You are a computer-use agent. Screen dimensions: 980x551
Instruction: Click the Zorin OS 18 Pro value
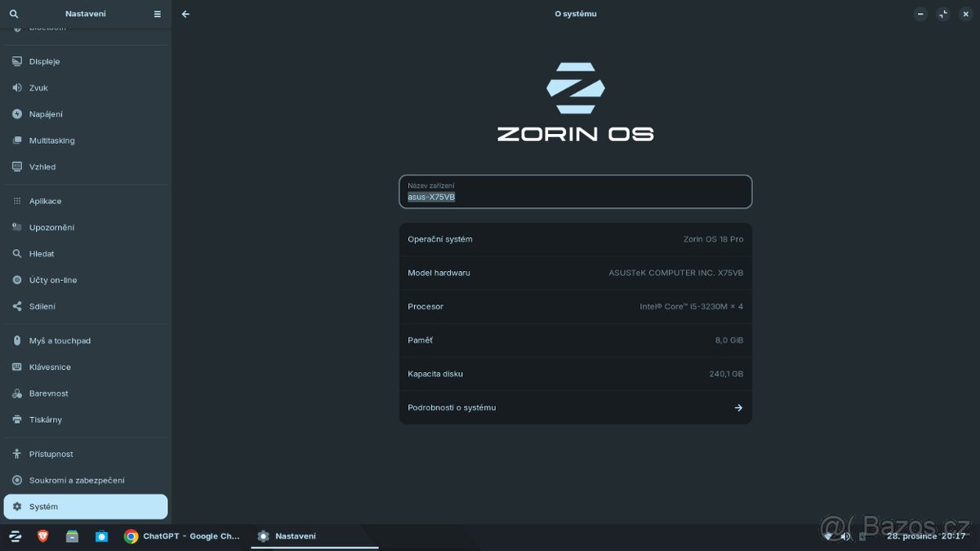(714, 239)
